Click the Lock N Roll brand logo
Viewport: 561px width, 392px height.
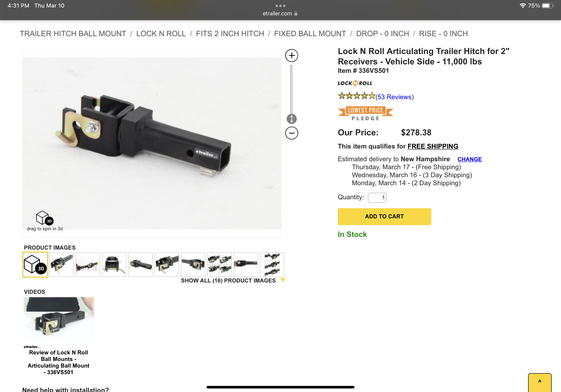click(x=355, y=83)
